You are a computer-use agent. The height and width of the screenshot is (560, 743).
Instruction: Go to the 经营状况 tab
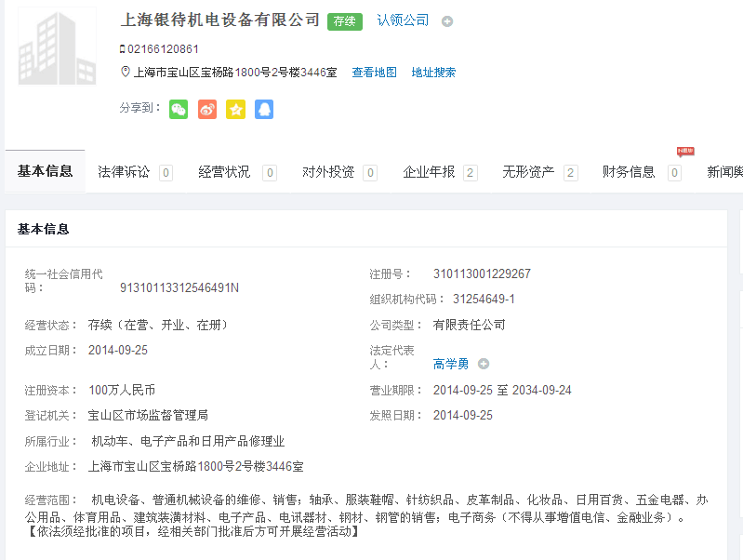224,172
